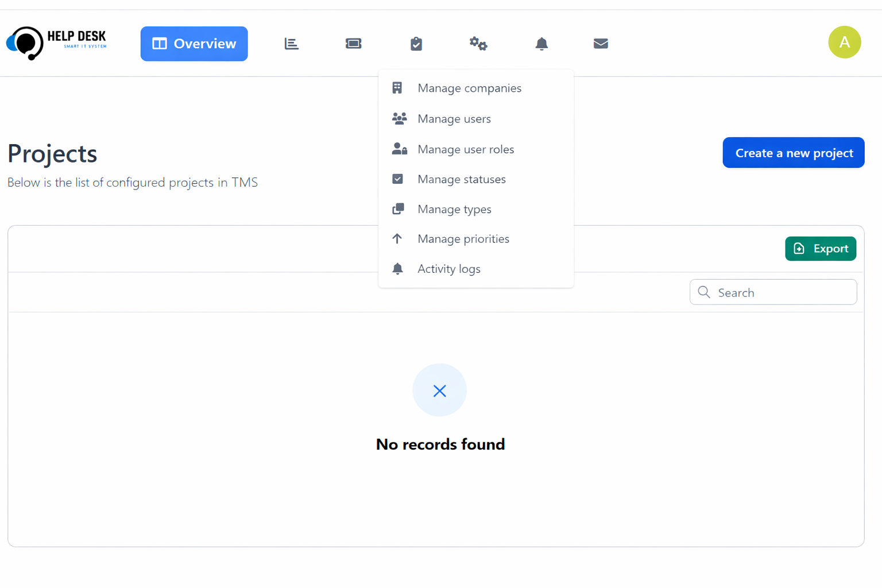Click the Help Desk logo

tap(56, 43)
